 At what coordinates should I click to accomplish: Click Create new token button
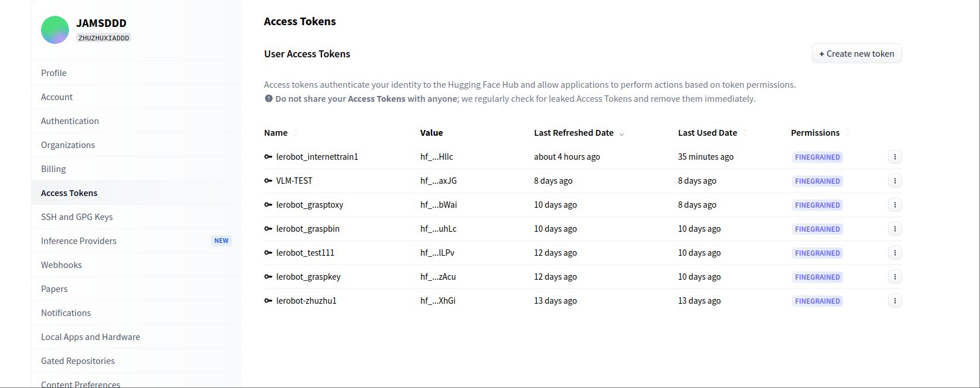coord(856,54)
